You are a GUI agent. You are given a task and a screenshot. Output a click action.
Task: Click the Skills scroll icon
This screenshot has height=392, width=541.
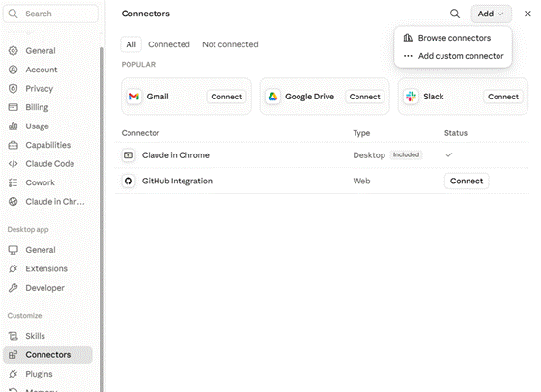point(14,336)
